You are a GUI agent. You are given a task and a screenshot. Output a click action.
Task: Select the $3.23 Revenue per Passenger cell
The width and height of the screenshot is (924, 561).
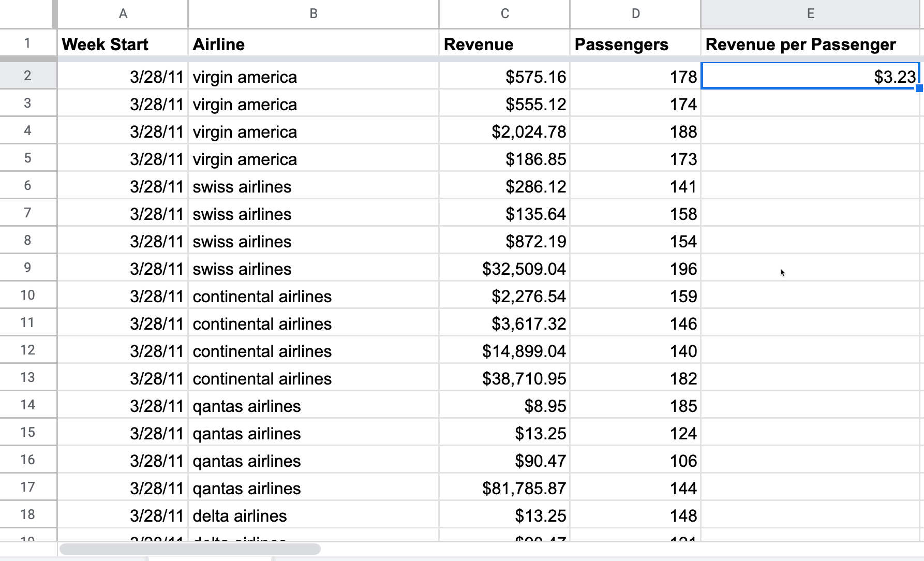click(x=810, y=77)
